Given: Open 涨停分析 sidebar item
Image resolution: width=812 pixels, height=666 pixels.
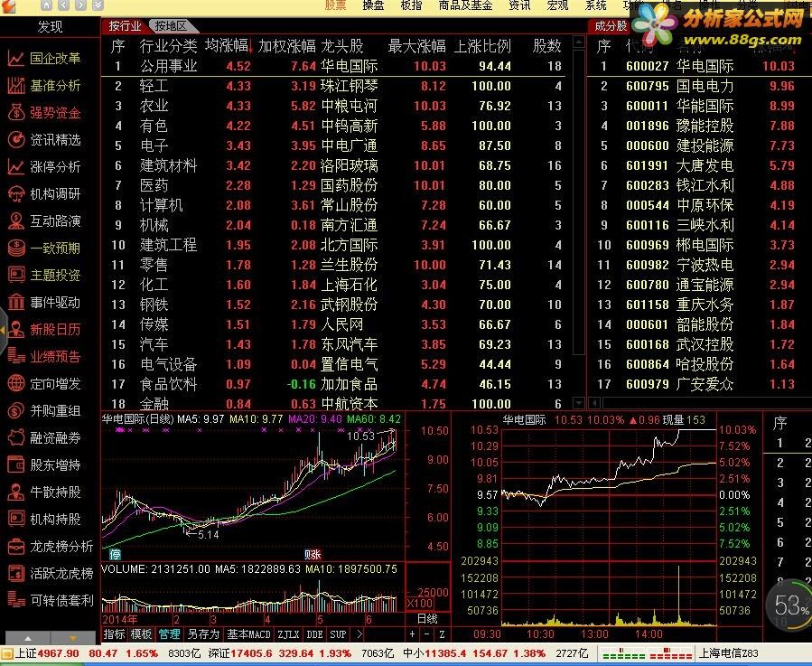Looking at the screenshot, I should click(44, 167).
